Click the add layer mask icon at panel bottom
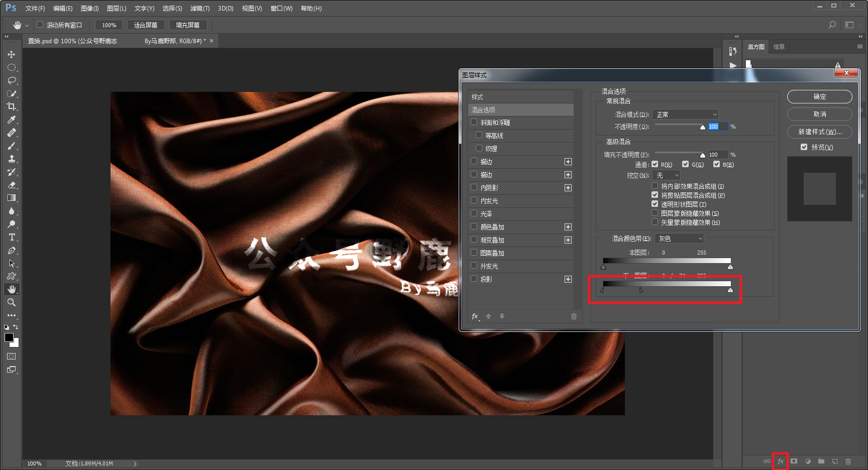Screen dimensions: 868x470 [794, 461]
